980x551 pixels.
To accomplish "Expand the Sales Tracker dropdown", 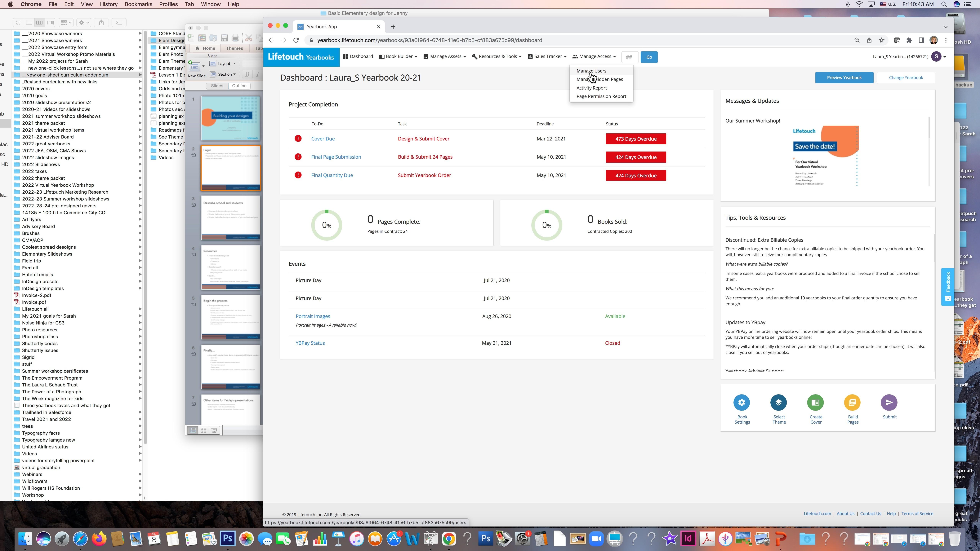I will 547,56.
